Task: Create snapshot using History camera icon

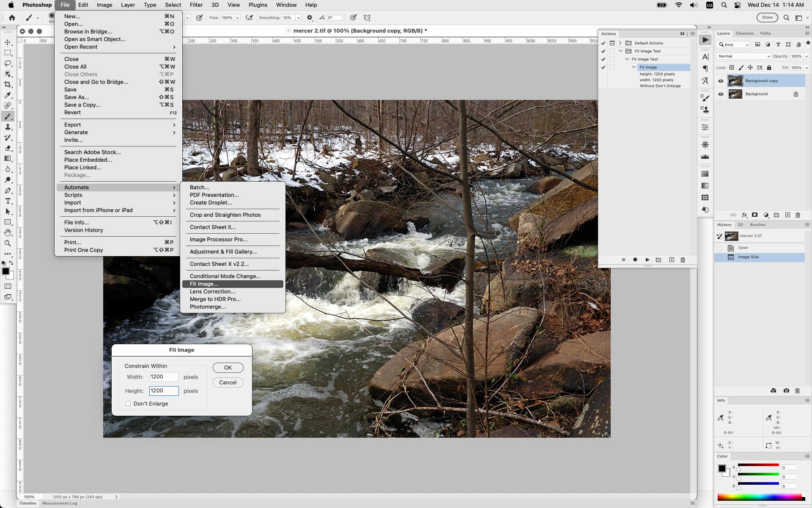Action: pyautogui.click(x=786, y=391)
